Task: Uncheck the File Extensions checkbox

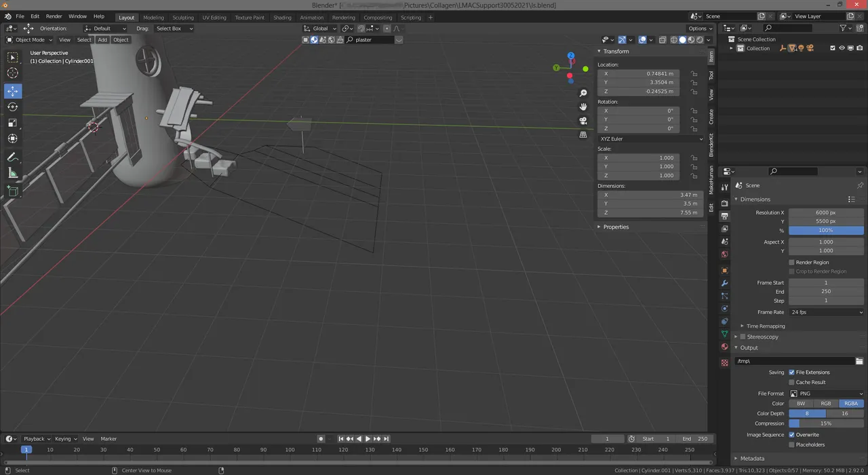Action: (x=791, y=372)
